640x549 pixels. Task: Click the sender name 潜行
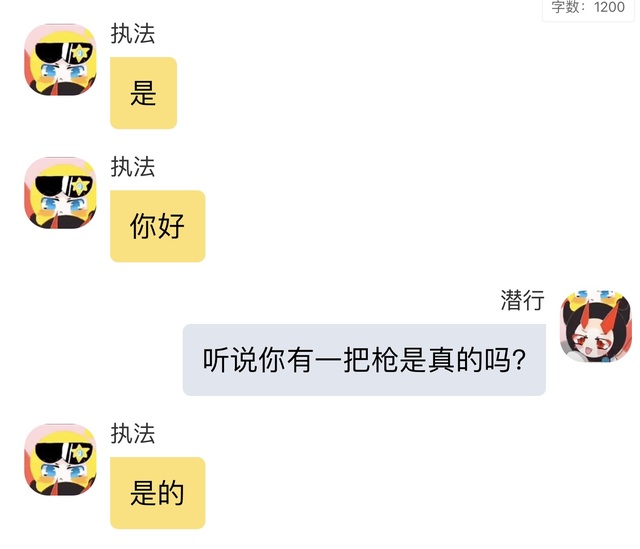coord(522,300)
